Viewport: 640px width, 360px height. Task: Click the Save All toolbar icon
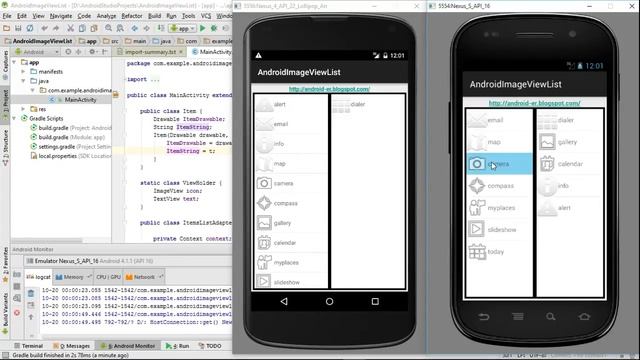pos(18,28)
